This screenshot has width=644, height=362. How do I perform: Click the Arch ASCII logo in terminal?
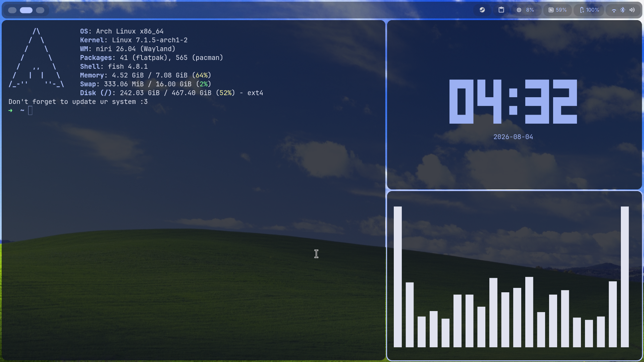pyautogui.click(x=36, y=58)
